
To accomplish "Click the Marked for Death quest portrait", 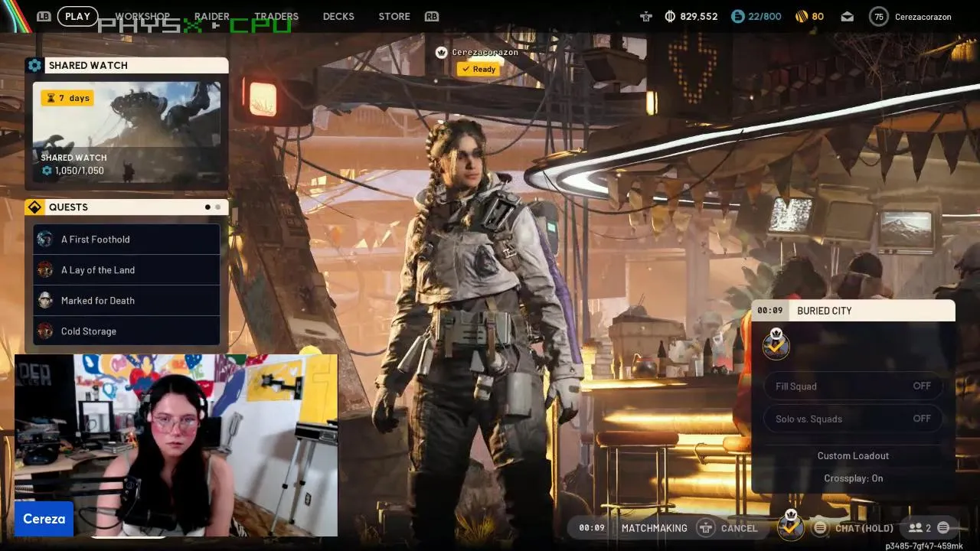I will pyautogui.click(x=45, y=300).
